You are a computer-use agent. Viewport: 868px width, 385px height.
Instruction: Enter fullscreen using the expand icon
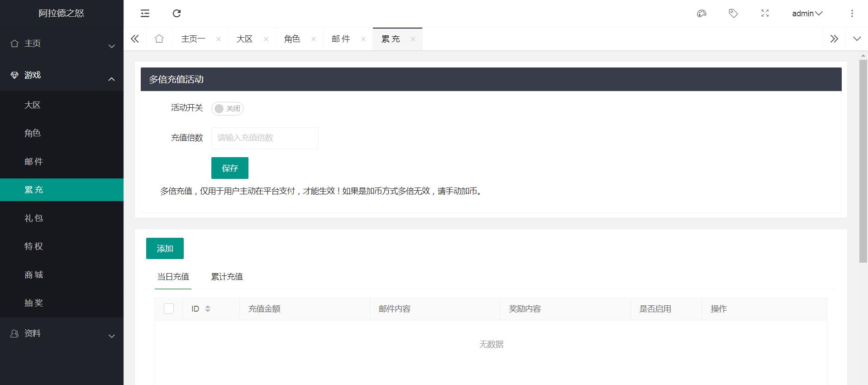click(x=765, y=14)
